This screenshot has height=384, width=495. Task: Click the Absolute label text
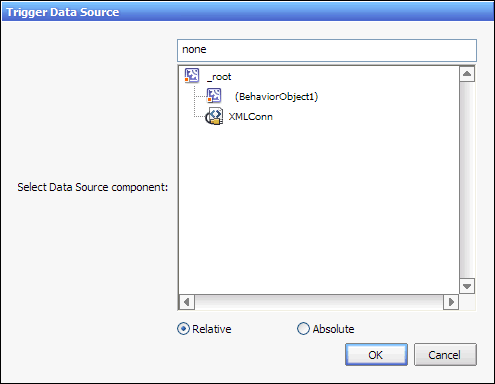[333, 329]
